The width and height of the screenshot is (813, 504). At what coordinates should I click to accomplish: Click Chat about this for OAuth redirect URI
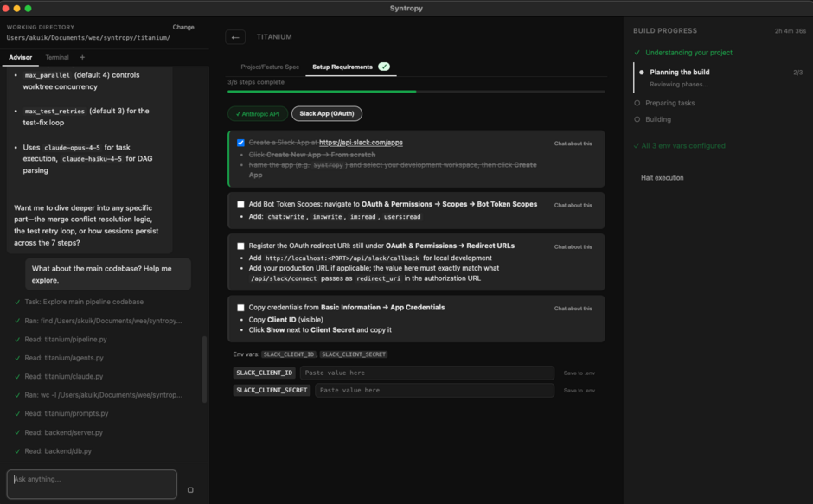573,247
